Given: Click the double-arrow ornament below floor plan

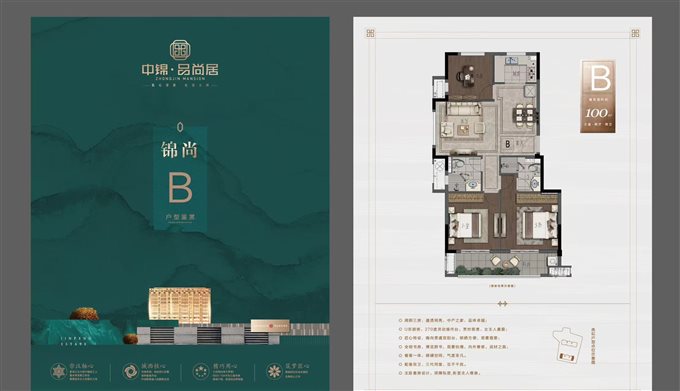Looking at the screenshot, I should coord(502,304).
